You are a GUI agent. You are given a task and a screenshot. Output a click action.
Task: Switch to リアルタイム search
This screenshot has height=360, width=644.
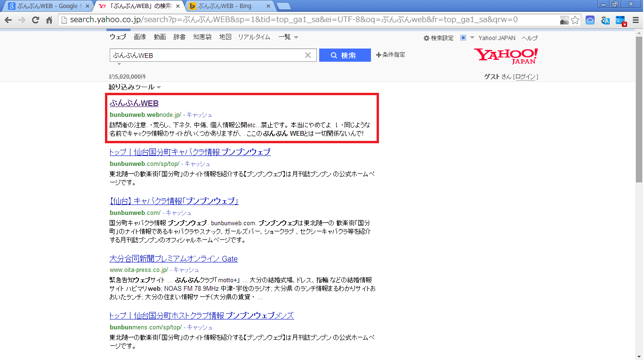click(x=254, y=37)
